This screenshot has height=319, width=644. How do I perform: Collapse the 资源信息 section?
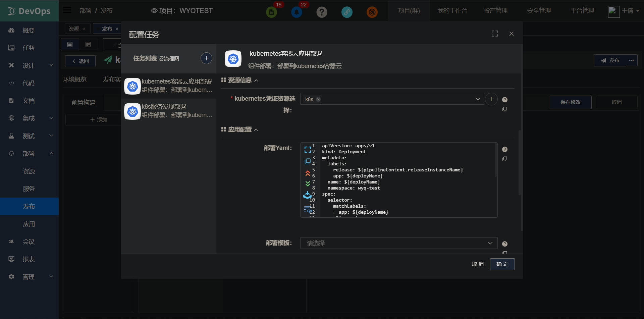tap(257, 80)
